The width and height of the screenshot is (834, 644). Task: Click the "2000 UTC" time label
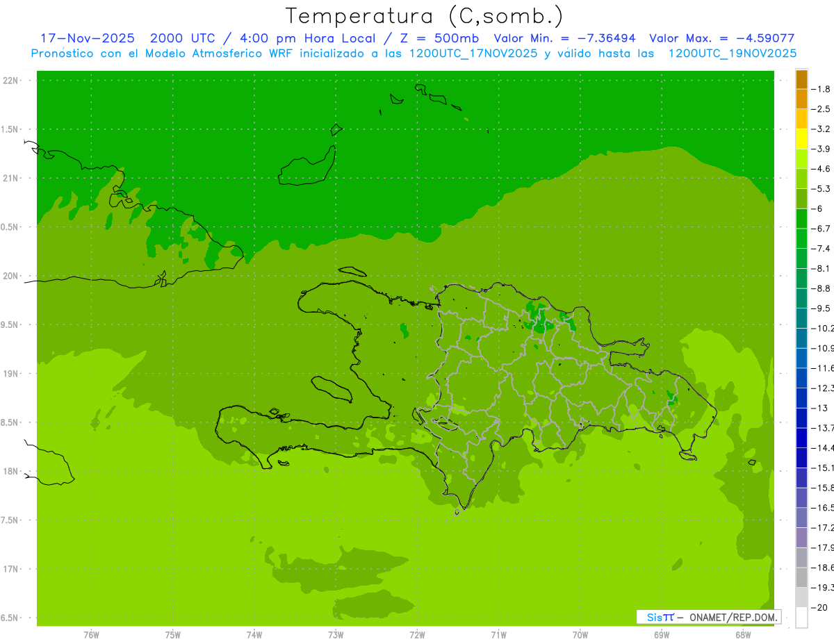coord(183,38)
